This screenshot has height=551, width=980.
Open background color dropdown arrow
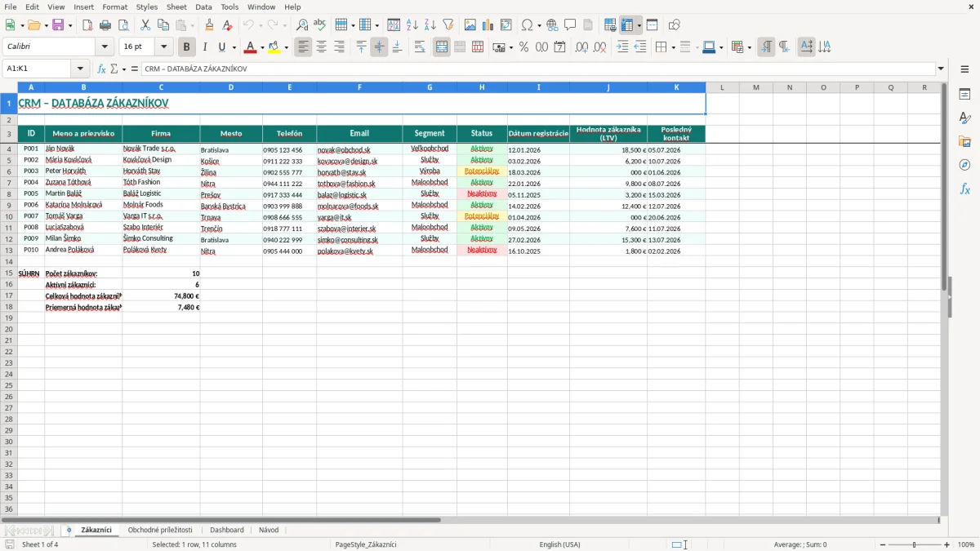(287, 47)
